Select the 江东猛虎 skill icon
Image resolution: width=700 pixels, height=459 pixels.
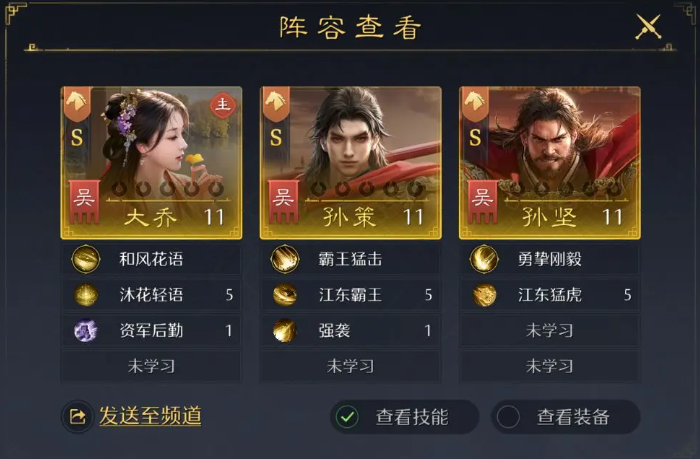[484, 295]
